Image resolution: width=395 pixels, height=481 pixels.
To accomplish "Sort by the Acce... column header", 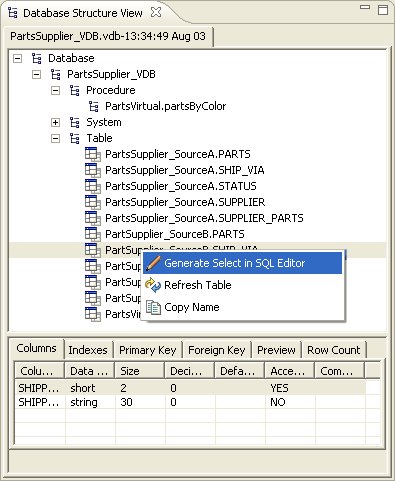I will tap(289, 371).
